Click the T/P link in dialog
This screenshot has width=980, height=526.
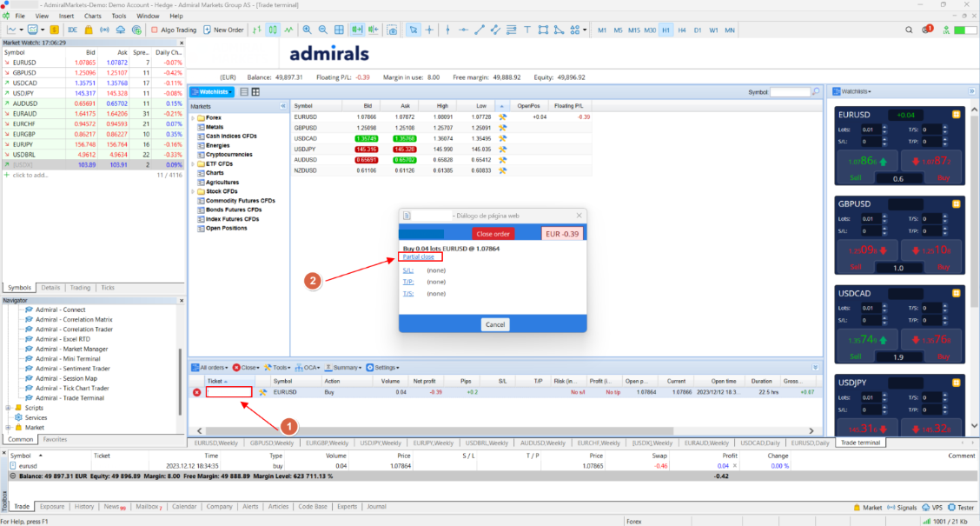click(x=408, y=282)
